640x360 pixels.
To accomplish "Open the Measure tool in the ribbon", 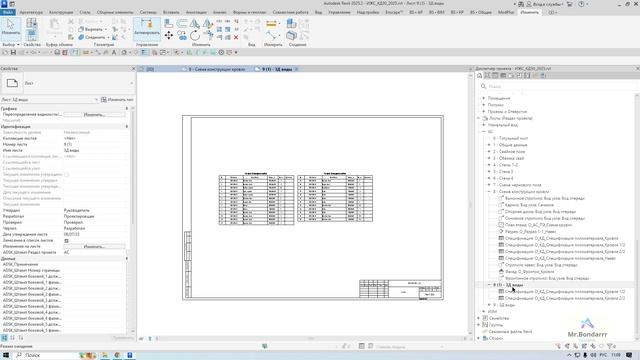I will coord(271,24).
